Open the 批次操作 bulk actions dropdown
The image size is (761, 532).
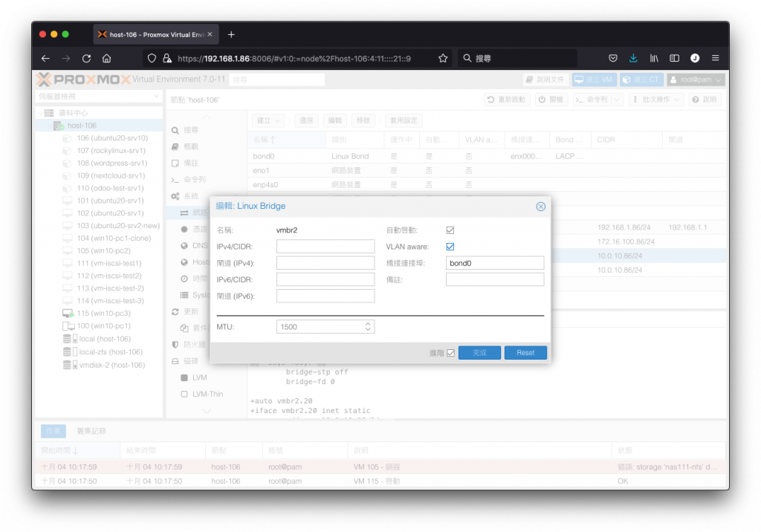656,100
